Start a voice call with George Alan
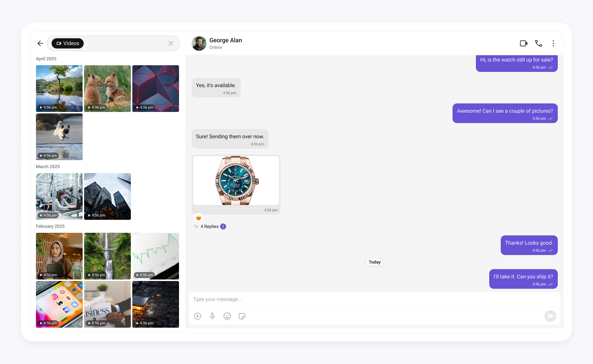Screen dimensions: 593x364 539,43
